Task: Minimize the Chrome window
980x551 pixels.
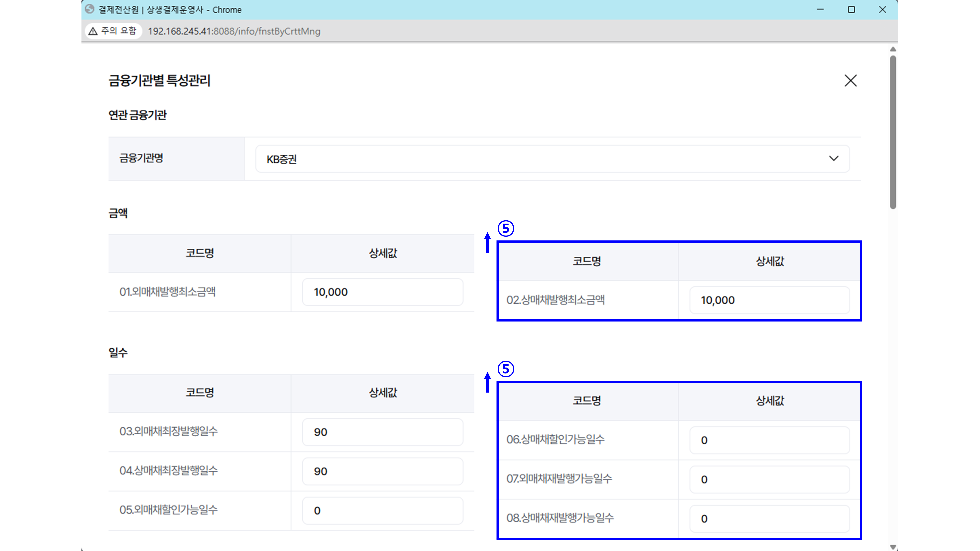Action: click(x=820, y=10)
